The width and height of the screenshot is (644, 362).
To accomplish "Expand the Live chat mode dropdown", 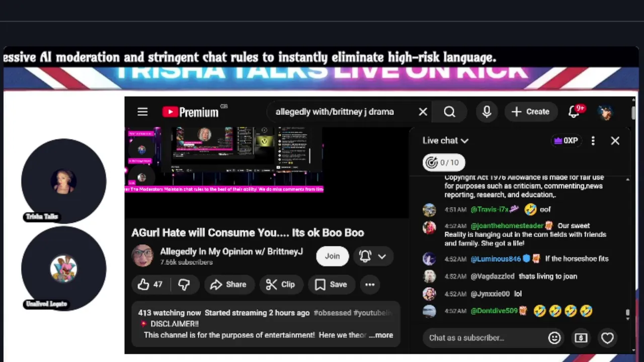I will [x=445, y=141].
